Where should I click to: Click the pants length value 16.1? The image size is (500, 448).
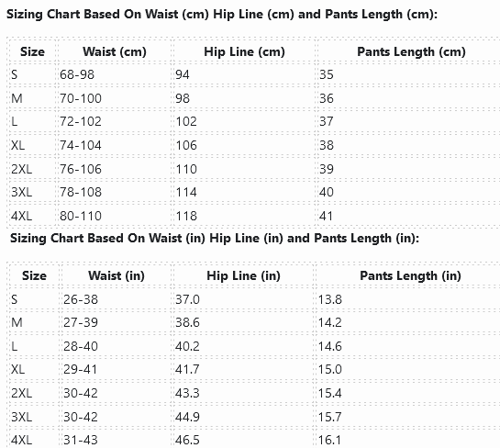pos(329,440)
